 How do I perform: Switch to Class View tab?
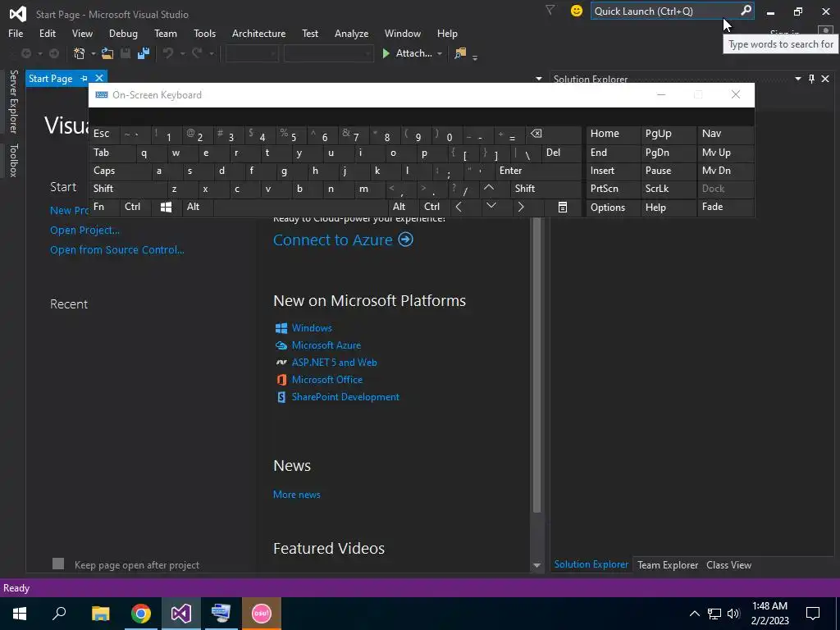728,564
